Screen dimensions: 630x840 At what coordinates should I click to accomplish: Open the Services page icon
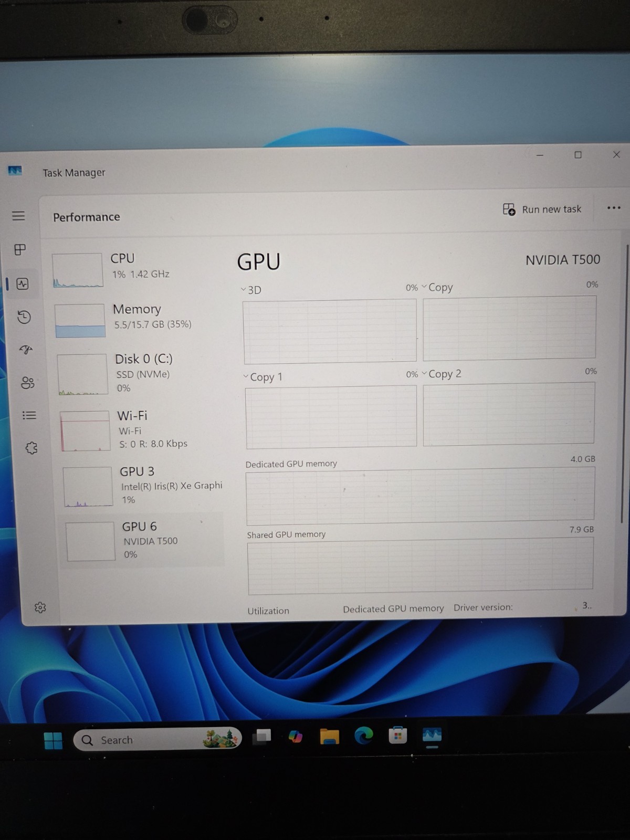[31, 448]
